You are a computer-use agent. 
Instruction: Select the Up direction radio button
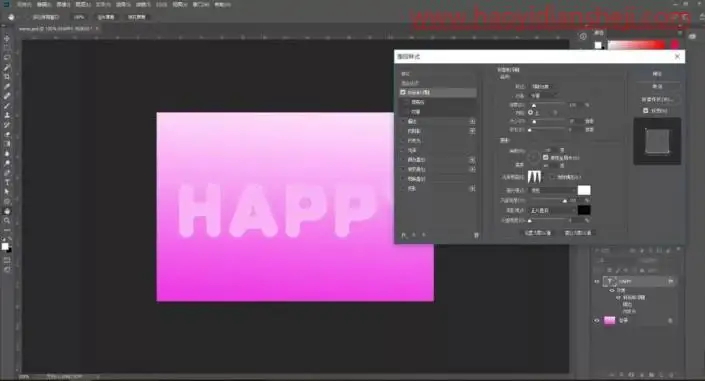[x=531, y=112]
